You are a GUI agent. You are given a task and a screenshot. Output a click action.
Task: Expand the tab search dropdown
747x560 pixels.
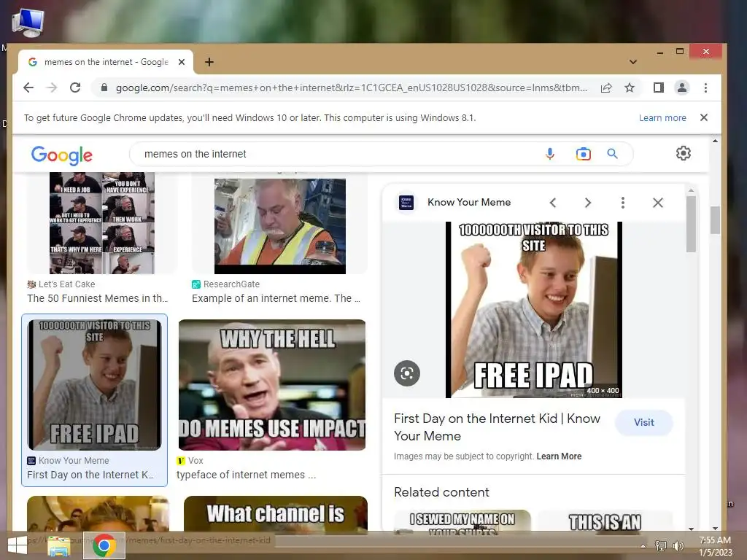pos(632,62)
